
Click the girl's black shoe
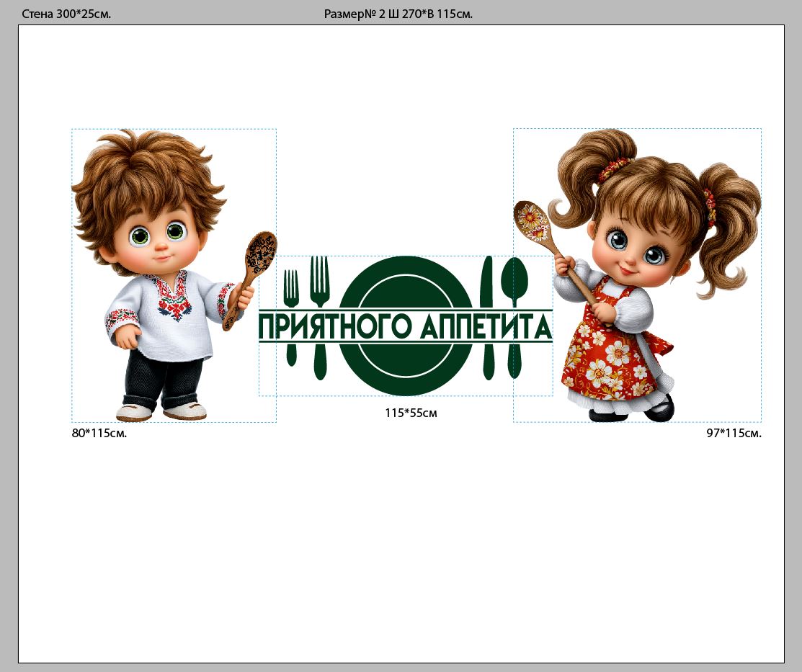click(x=659, y=409)
